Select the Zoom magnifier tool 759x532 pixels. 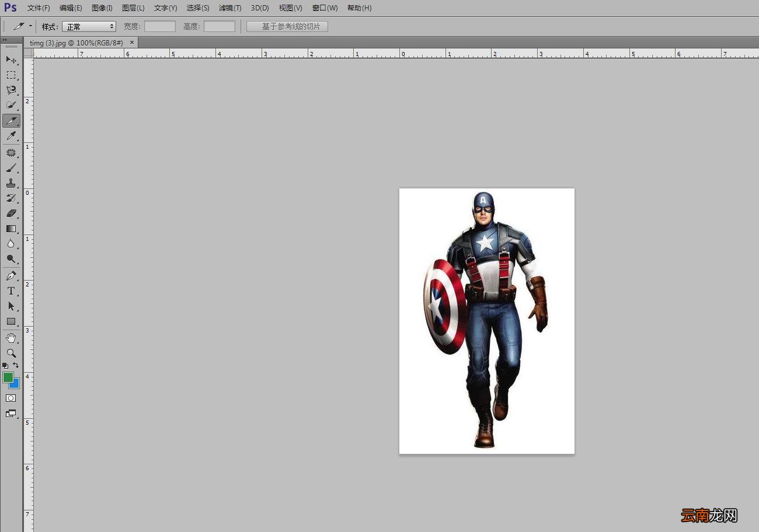point(11,353)
